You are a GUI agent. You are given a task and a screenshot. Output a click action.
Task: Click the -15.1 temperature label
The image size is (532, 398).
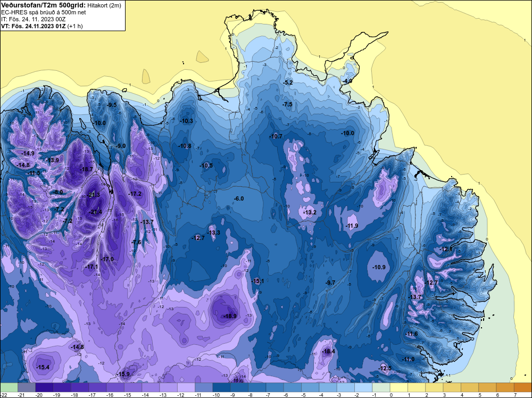257,281
